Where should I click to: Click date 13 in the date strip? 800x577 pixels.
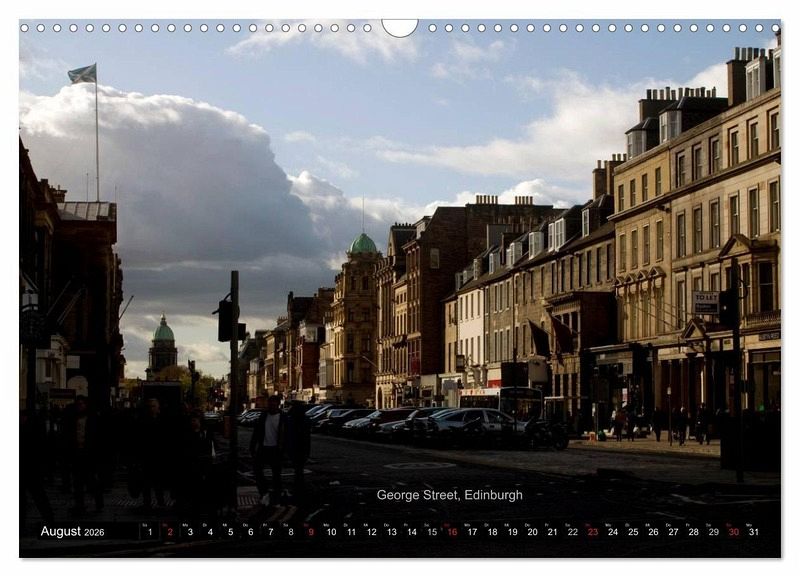(392, 532)
